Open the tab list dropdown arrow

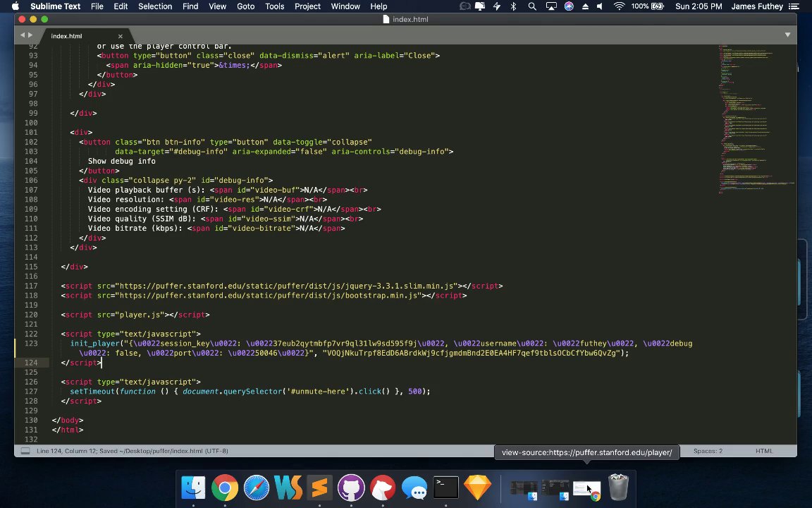787,35
